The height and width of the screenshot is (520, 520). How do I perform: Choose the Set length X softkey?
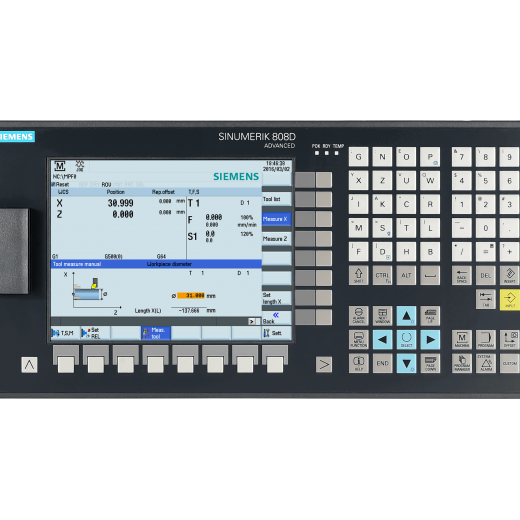[276, 298]
